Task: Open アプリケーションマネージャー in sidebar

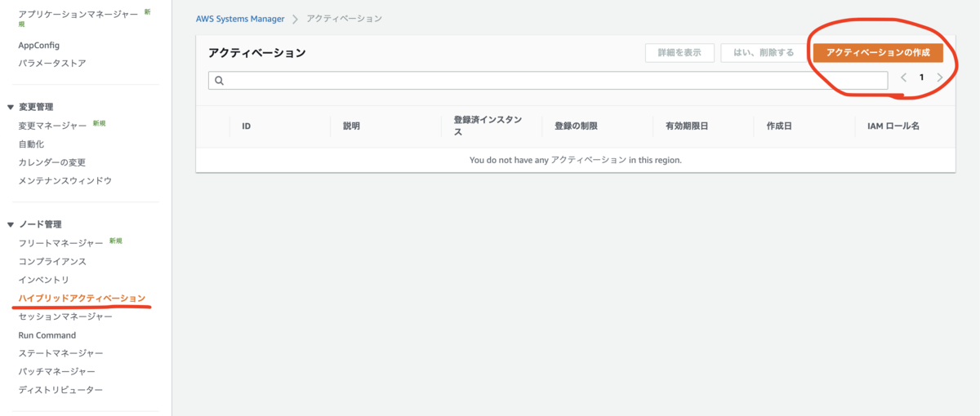Action: (x=78, y=13)
